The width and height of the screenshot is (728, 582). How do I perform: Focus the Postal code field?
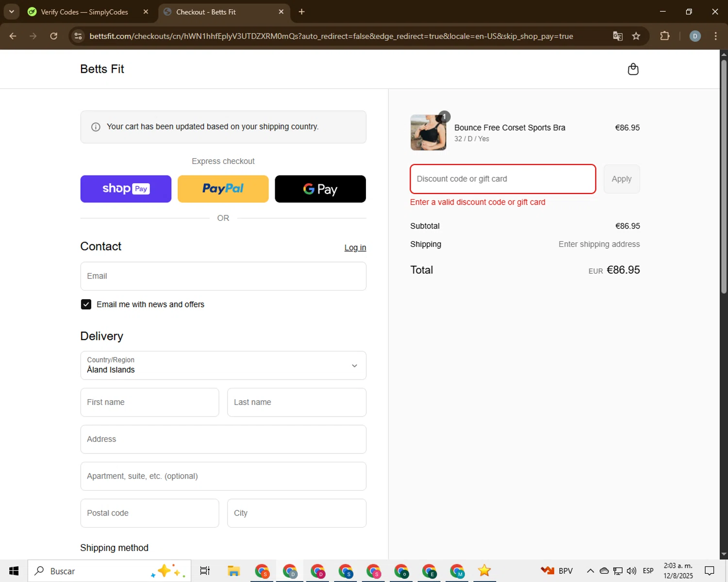tap(149, 513)
